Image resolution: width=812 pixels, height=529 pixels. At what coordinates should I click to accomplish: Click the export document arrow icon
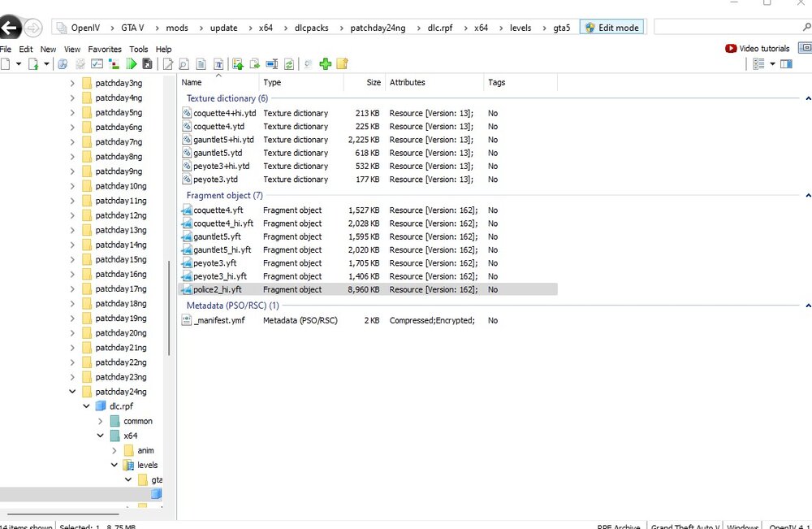tap(255, 63)
